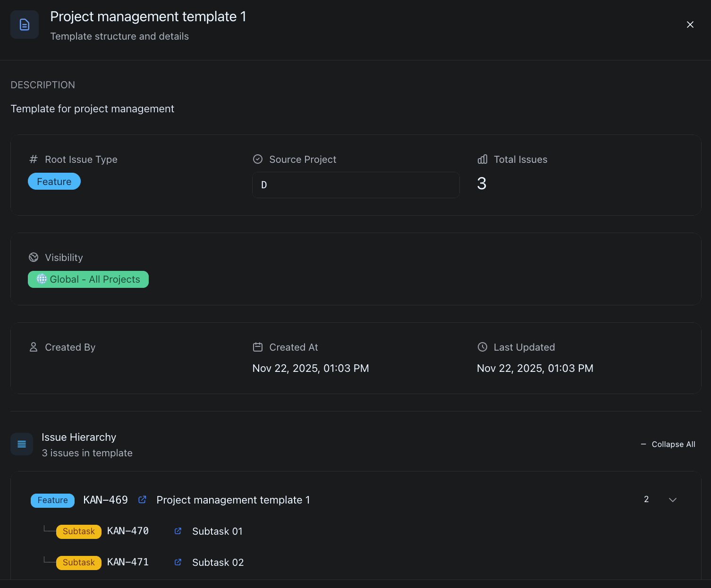The image size is (711, 588).
Task: Open KAN-470 external link icon
Action: [x=178, y=531]
